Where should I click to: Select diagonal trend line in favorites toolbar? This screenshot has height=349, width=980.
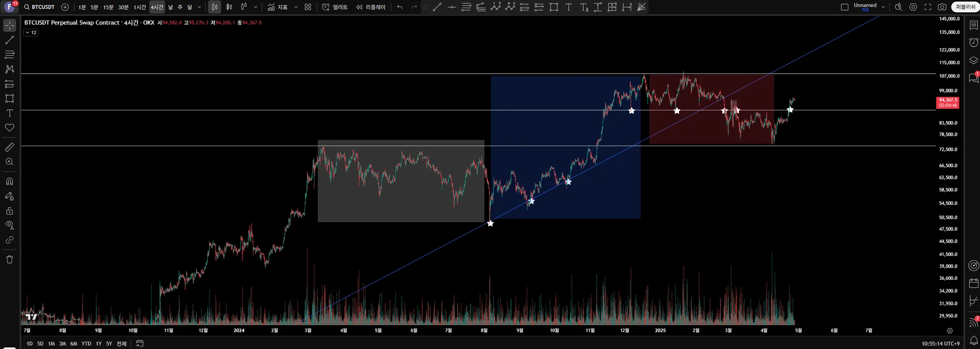[437, 7]
